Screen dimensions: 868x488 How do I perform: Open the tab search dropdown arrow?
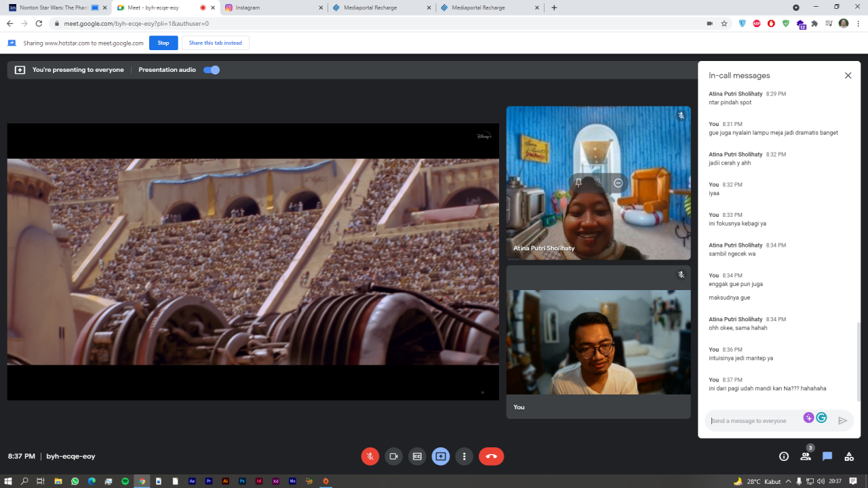(796, 7)
